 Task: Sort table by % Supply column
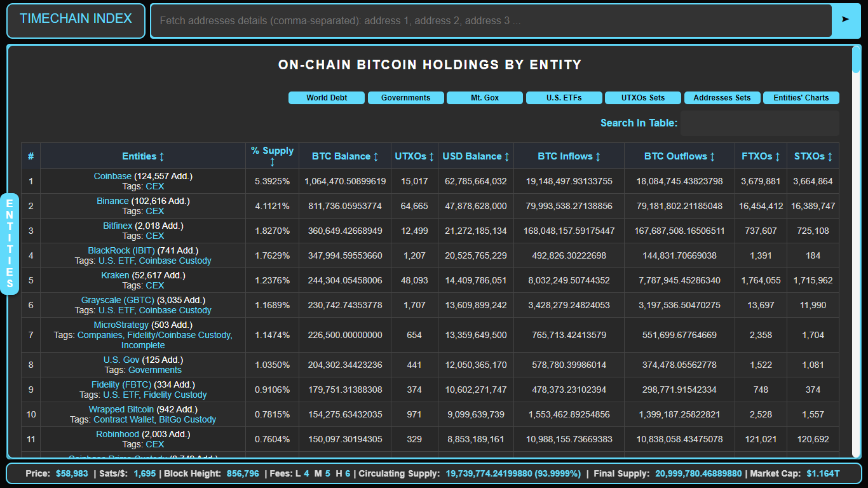click(x=272, y=156)
